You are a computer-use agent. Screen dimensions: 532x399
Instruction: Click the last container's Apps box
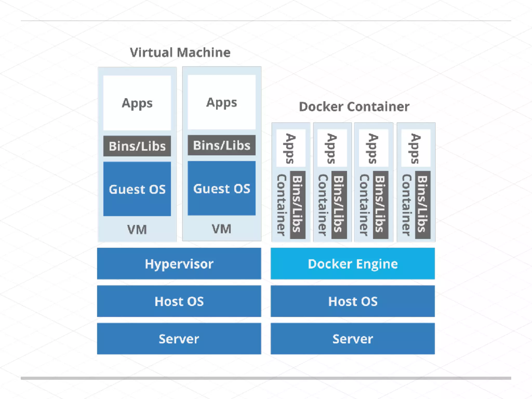(416, 148)
